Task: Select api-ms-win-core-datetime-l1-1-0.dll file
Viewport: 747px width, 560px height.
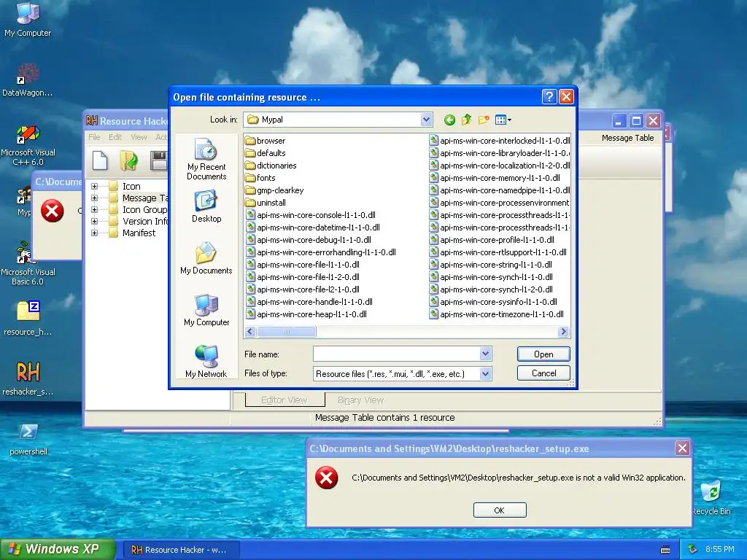Action: tap(313, 227)
